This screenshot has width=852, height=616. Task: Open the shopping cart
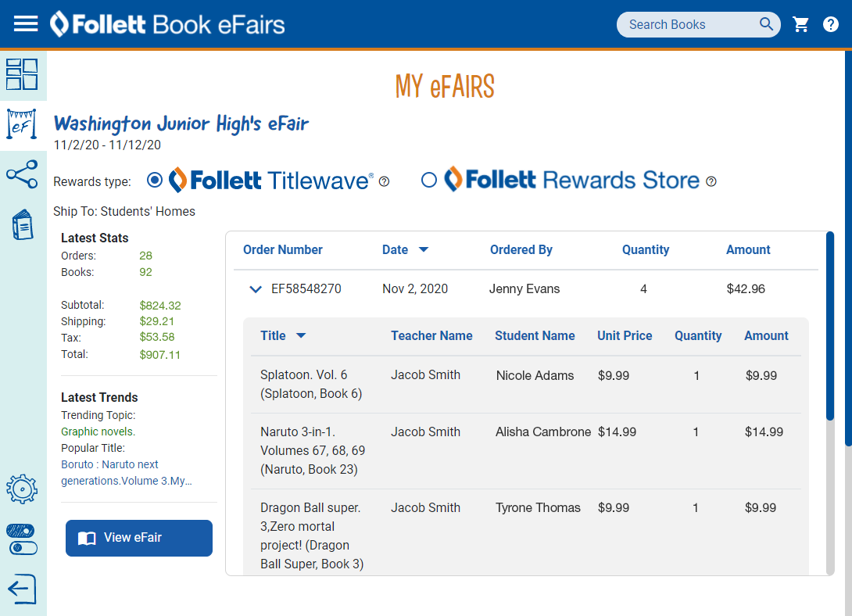pos(800,24)
